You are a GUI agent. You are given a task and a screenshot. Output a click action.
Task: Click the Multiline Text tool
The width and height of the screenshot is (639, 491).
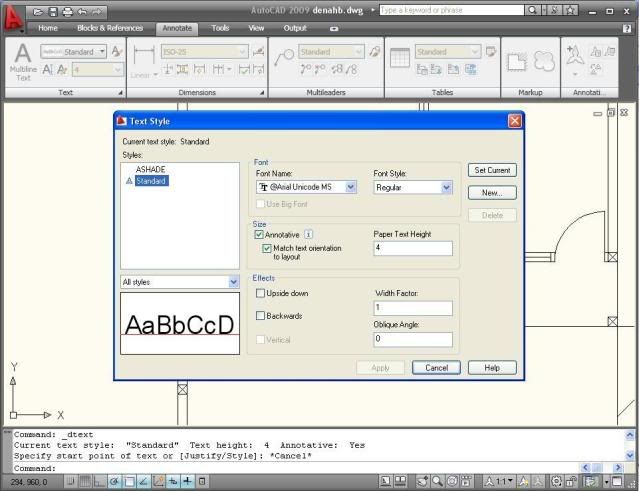pyautogui.click(x=23, y=62)
